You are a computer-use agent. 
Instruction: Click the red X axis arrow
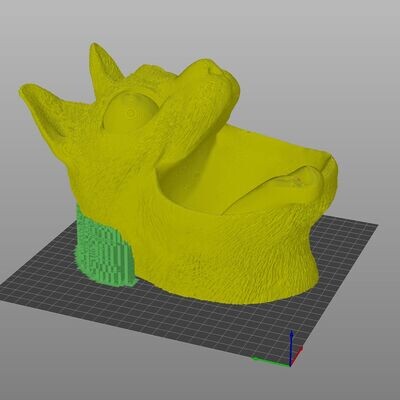tap(298, 355)
